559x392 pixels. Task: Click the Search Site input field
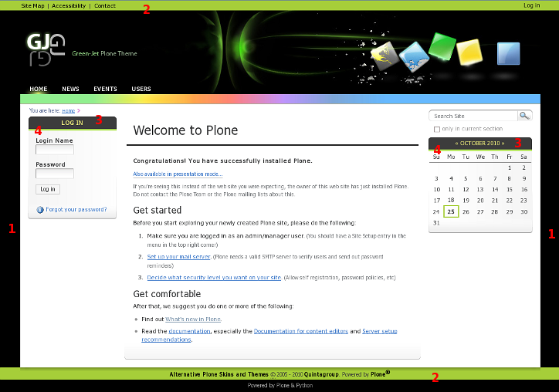[473, 116]
